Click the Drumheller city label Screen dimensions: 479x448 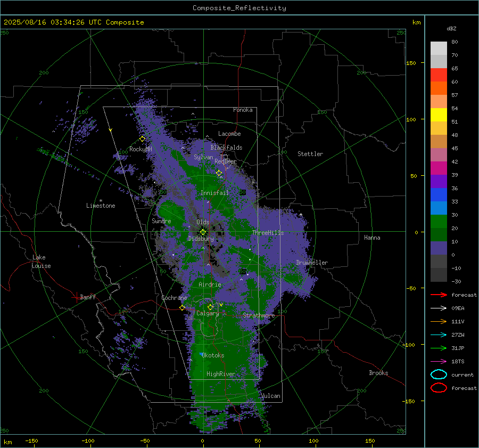(312, 263)
